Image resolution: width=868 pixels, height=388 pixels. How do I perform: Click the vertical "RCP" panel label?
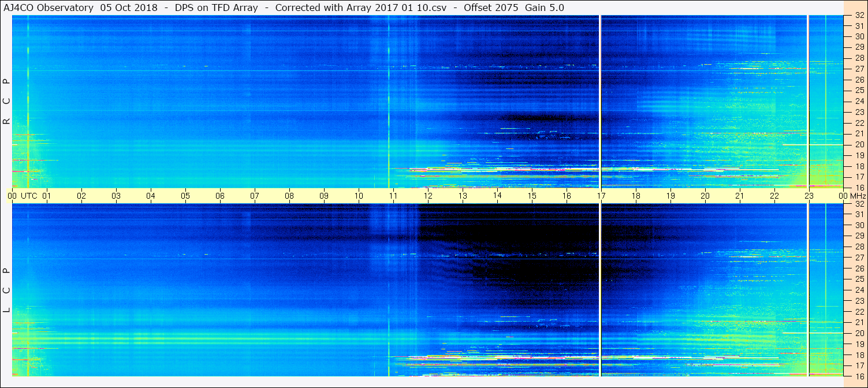pyautogui.click(x=6, y=102)
